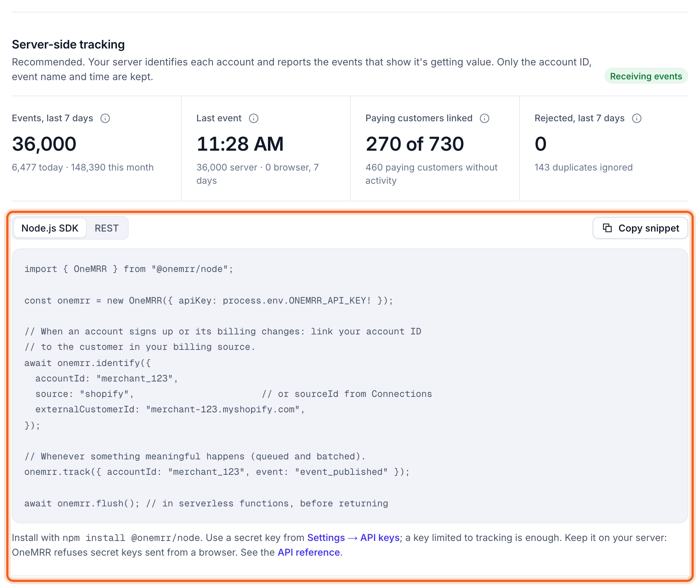Click '36,000 server · 0 browser' text
This screenshot has width=700, height=588.
(x=257, y=174)
